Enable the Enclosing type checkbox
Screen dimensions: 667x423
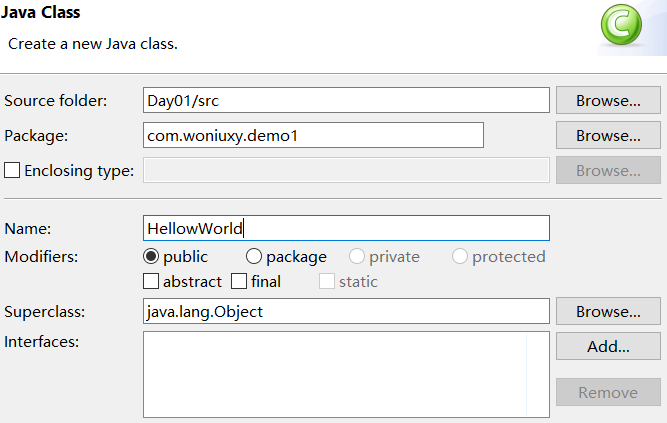(12, 170)
